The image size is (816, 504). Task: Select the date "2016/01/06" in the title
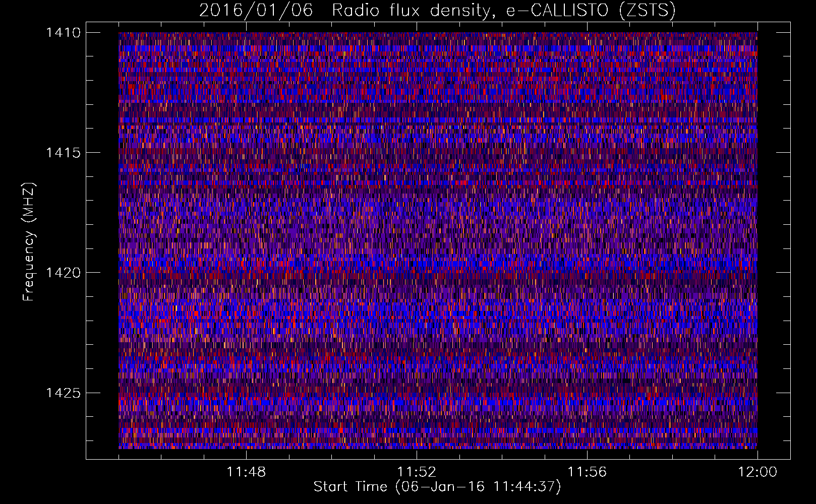click(x=256, y=10)
